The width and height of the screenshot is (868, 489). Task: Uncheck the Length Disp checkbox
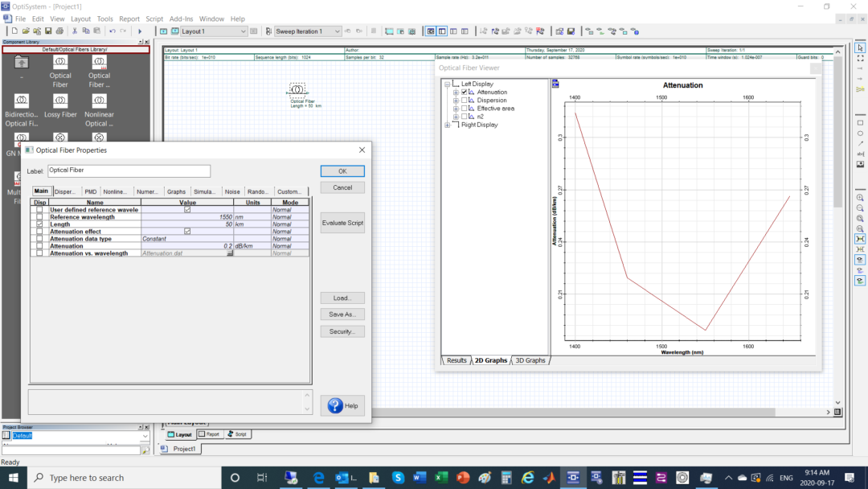tap(39, 224)
